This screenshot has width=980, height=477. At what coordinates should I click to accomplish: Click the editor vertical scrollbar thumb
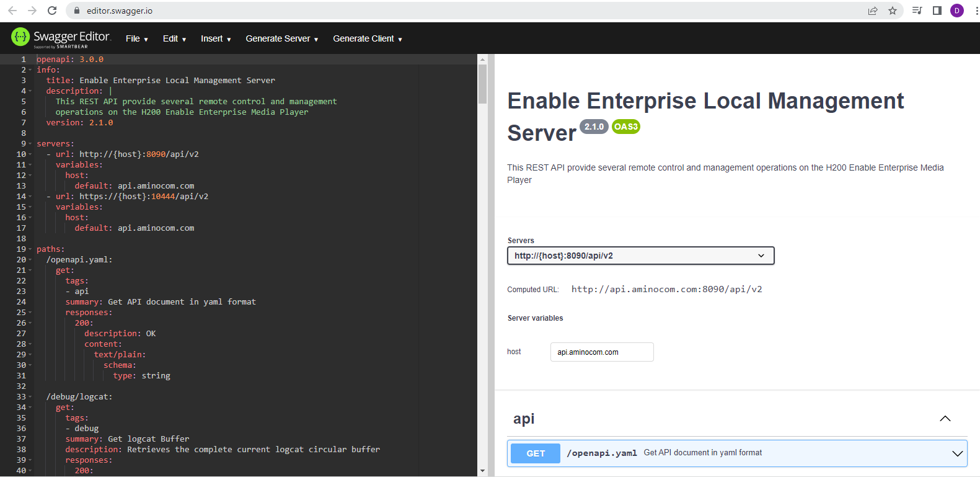point(482,84)
